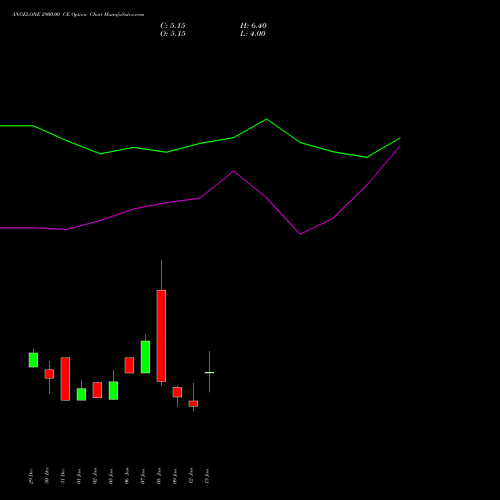Click the 30 Dec date label
Viewport: 500px width, 500px height.
coord(47,476)
